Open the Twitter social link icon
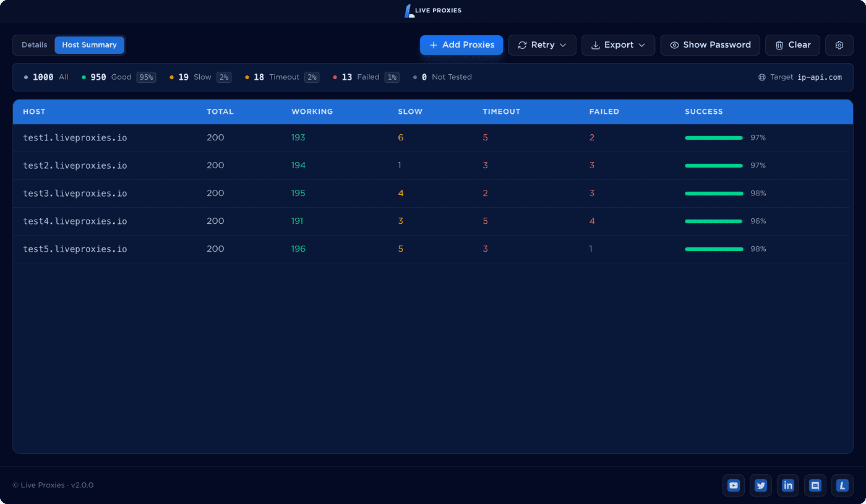The height and width of the screenshot is (504, 866). coord(761,485)
